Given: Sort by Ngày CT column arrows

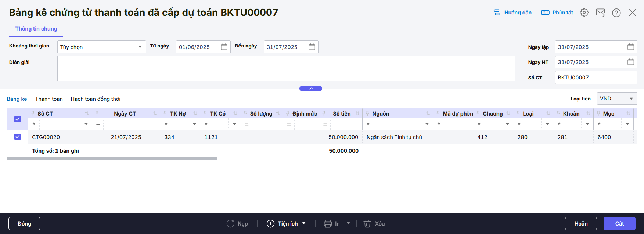Looking at the screenshot, I should [x=155, y=113].
